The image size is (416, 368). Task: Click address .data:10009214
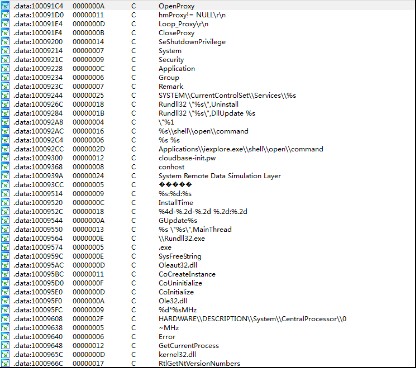38,51
